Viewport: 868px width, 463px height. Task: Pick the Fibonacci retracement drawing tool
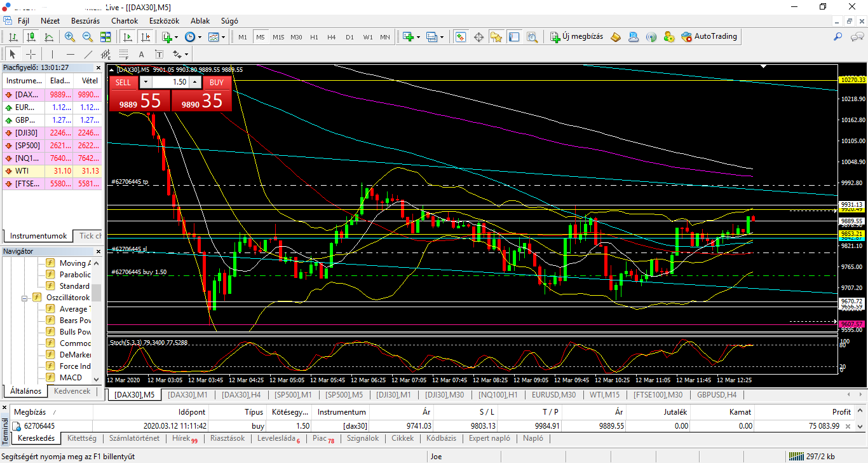(124, 54)
